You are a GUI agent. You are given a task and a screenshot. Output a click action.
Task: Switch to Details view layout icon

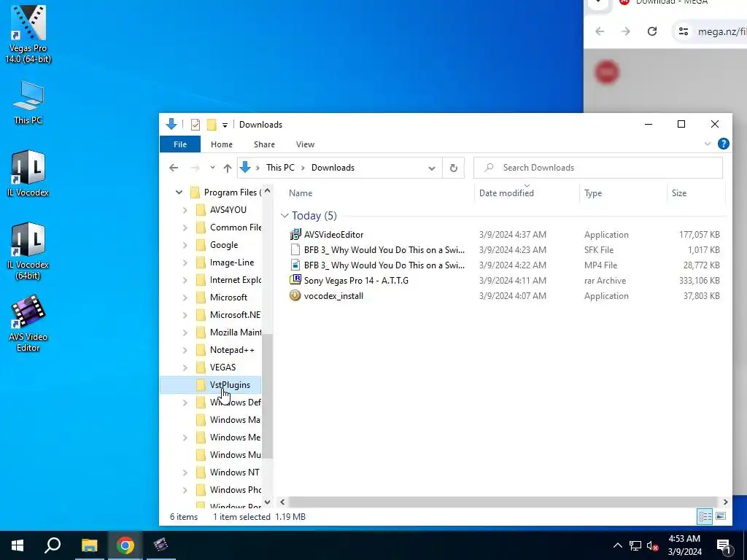pos(705,516)
